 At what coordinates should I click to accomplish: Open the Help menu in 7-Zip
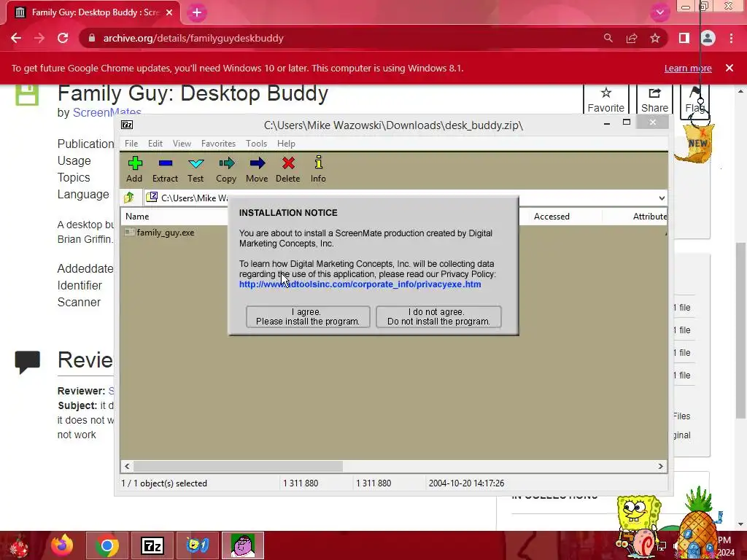tap(286, 144)
